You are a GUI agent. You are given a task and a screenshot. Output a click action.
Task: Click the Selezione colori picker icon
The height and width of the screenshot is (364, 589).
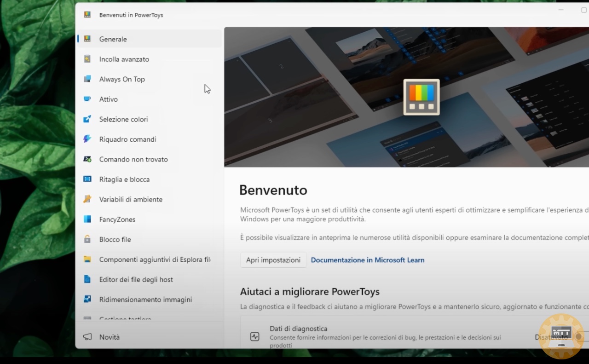pyautogui.click(x=87, y=119)
